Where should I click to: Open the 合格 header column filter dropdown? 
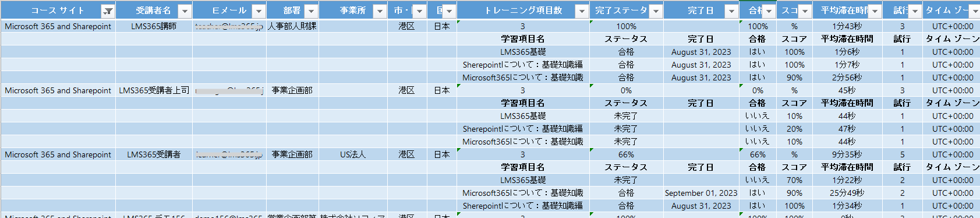[769, 11]
